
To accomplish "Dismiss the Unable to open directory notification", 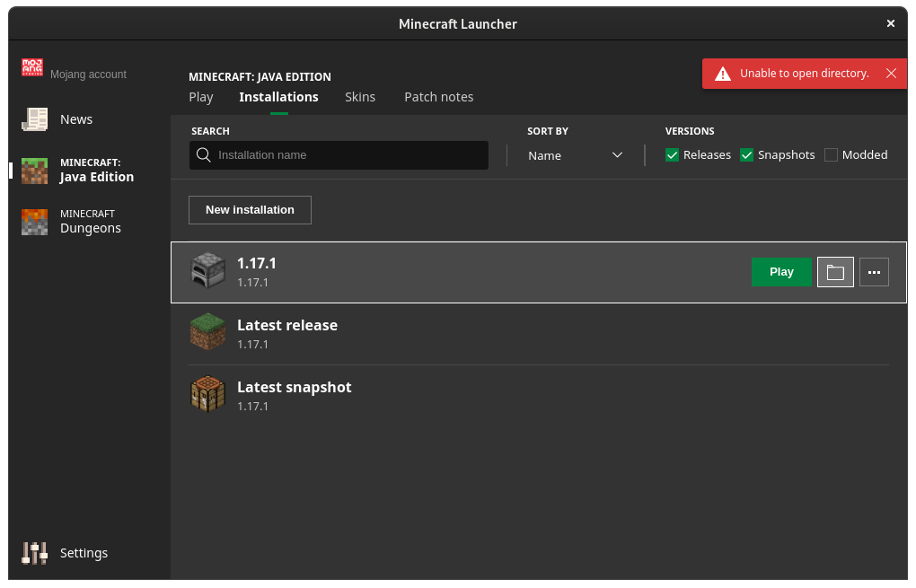I will [891, 73].
